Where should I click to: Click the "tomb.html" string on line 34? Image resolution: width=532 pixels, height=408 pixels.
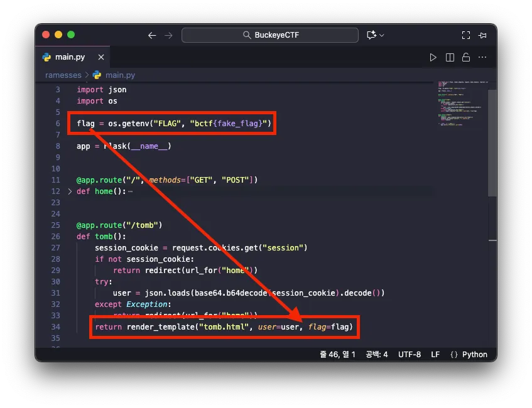[224, 327]
